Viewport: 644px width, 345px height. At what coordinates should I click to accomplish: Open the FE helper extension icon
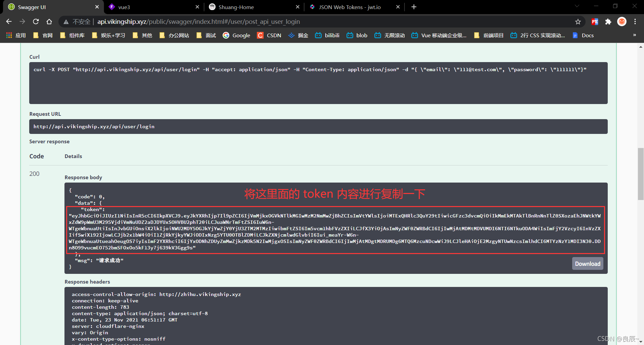coord(595,22)
